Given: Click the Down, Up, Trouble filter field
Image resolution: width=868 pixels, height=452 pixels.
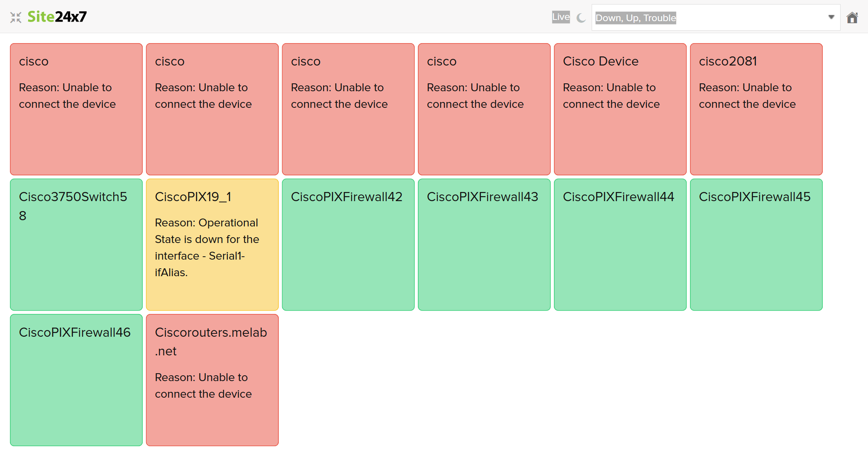Looking at the screenshot, I should click(x=705, y=18).
